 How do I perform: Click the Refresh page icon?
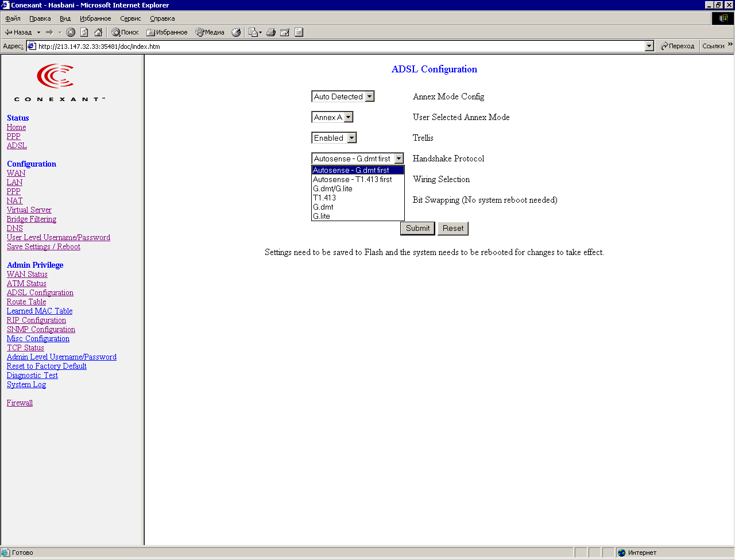(x=84, y=32)
